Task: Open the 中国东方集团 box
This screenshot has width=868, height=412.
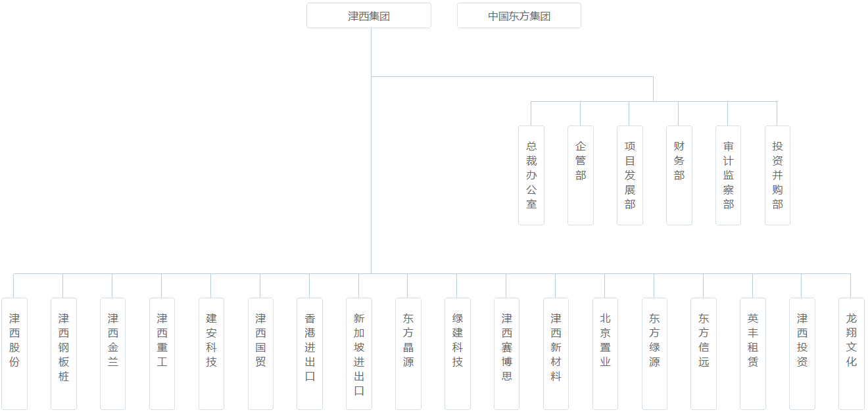Action: [x=519, y=16]
